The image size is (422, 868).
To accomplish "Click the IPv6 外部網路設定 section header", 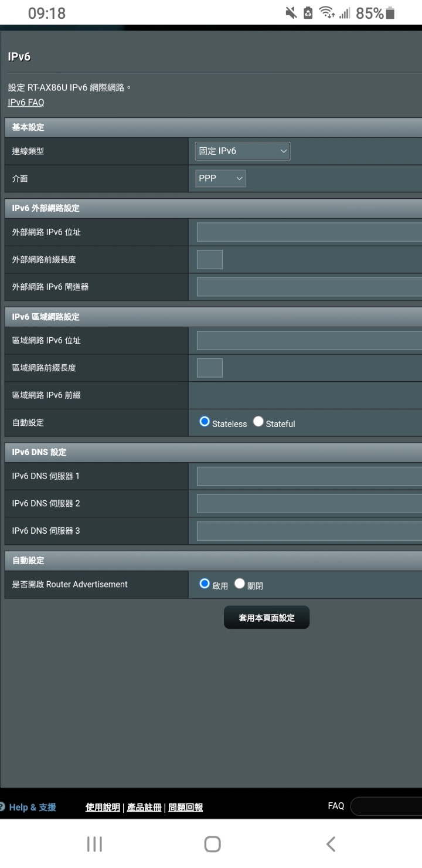I will 213,208.
